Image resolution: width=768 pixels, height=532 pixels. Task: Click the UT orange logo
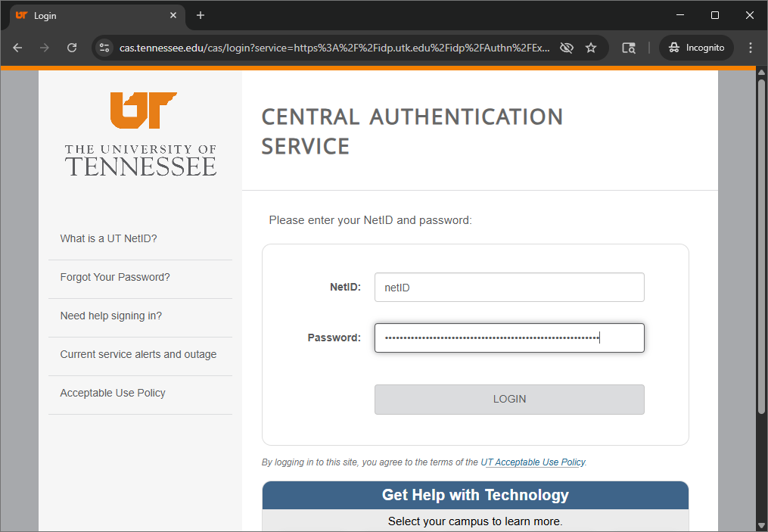point(142,110)
